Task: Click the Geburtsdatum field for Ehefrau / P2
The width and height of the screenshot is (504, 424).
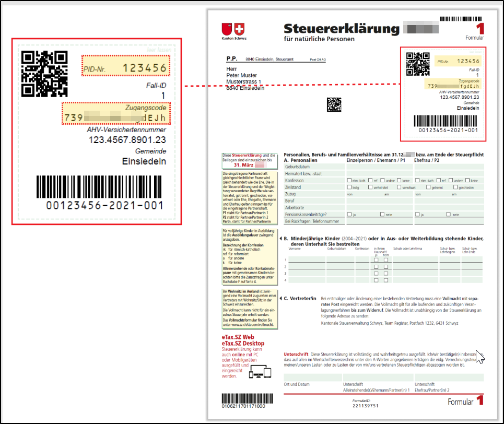Action: (449, 167)
